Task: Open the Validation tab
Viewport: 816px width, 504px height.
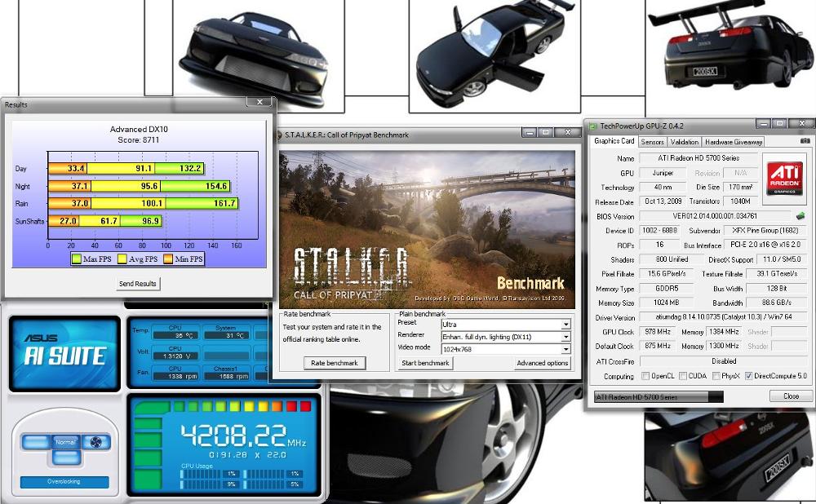Action: click(x=685, y=141)
